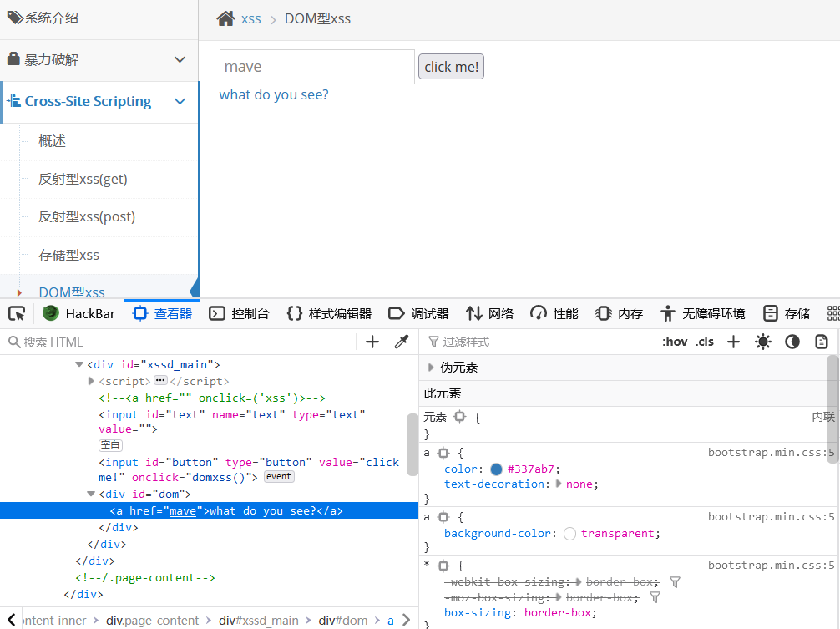This screenshot has width=840, height=629.
Task: Expand the 伪元素 section
Action: [x=431, y=368]
